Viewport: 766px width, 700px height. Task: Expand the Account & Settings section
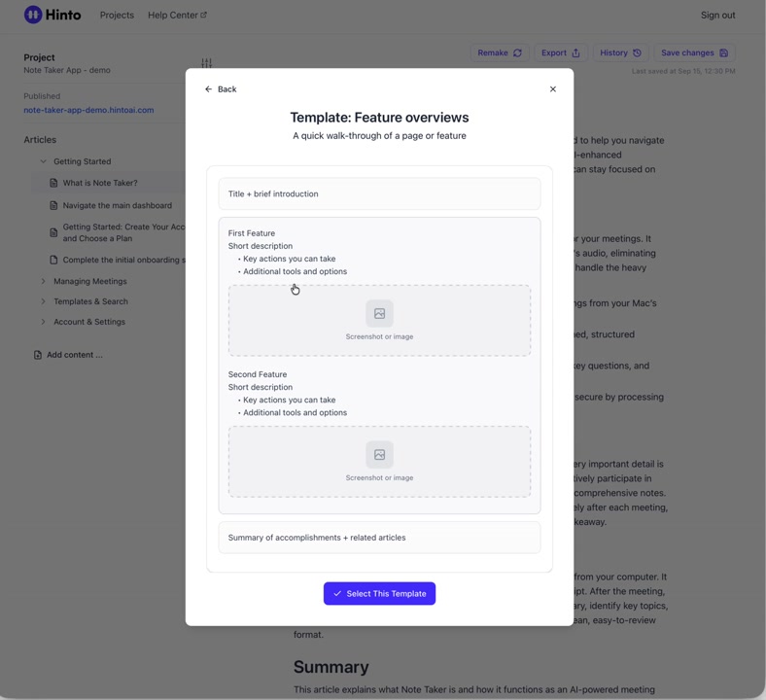(43, 322)
